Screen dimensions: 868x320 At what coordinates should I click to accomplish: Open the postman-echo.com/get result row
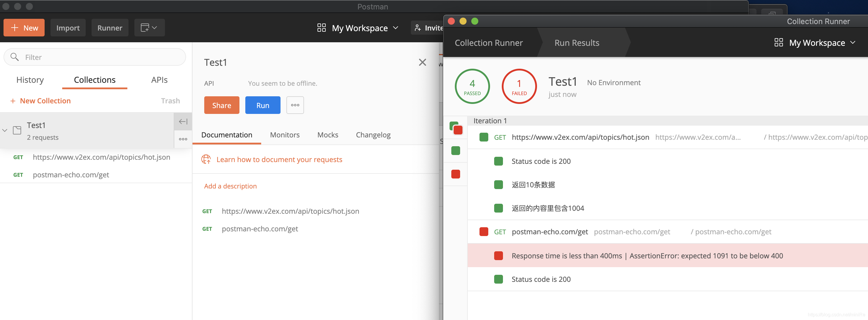click(x=668, y=232)
